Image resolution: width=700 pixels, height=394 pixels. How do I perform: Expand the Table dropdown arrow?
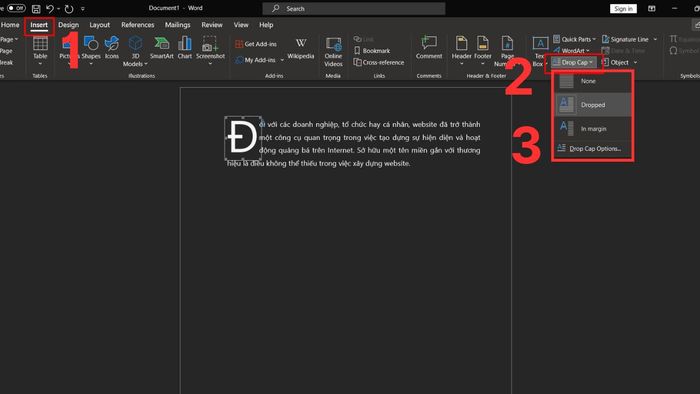[x=40, y=64]
